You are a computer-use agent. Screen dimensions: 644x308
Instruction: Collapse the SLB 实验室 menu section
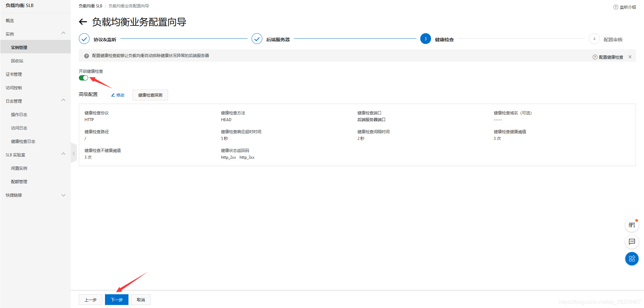(x=63, y=154)
